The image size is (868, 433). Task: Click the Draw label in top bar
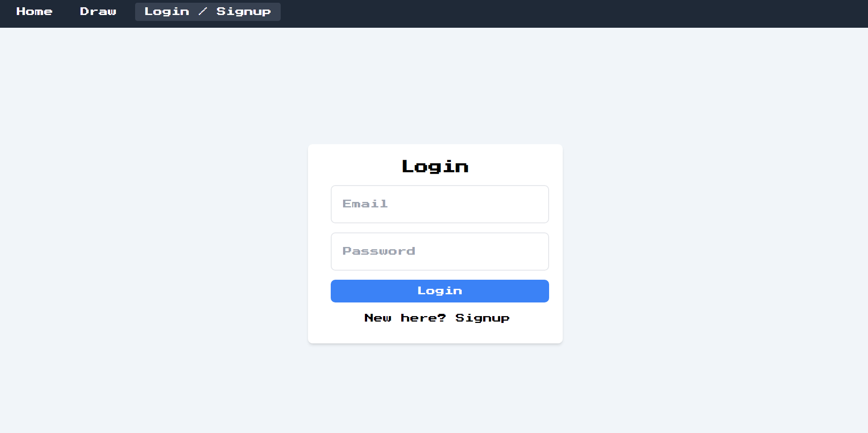98,11
